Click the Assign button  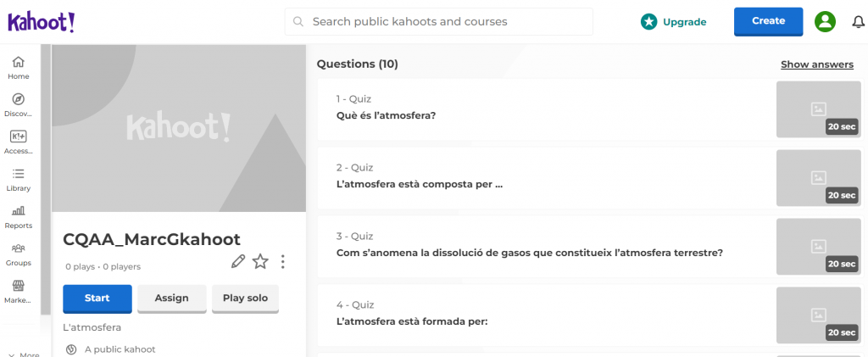[x=171, y=298]
